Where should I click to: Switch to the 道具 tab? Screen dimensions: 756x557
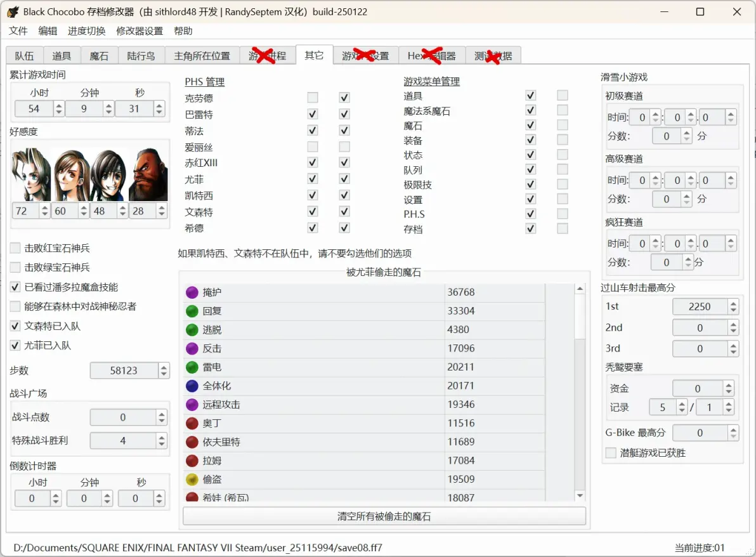tap(62, 56)
